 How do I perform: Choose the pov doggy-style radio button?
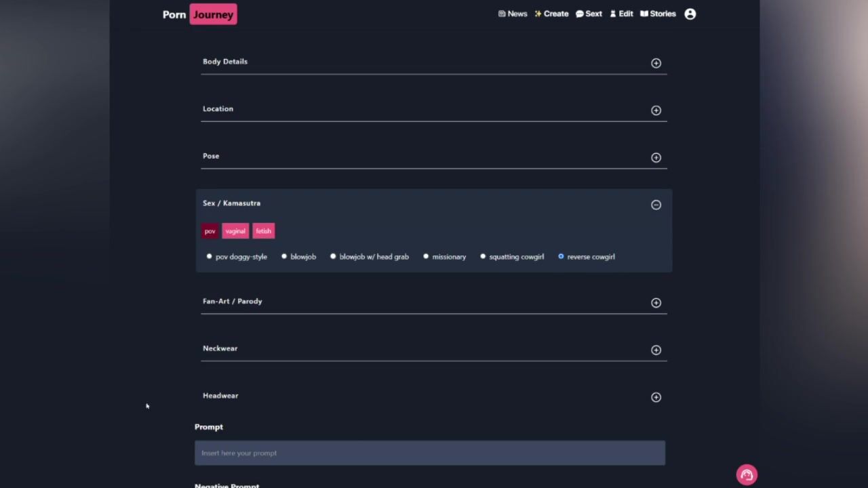click(210, 257)
